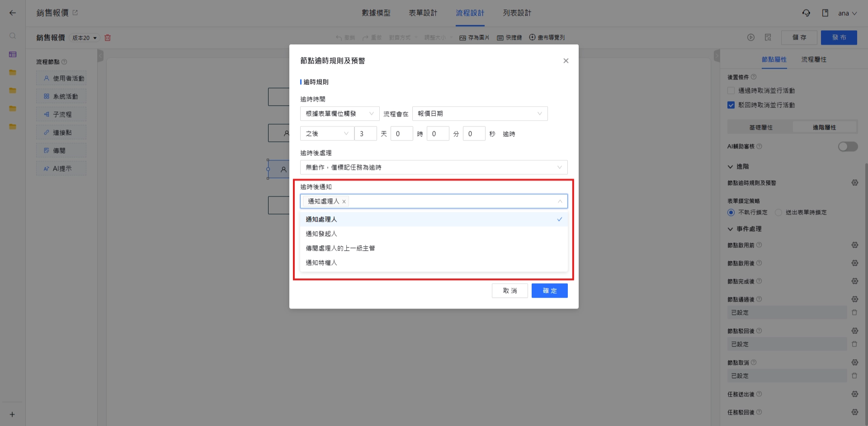Switch to 流程屬性 tab
Image resolution: width=868 pixels, height=426 pixels.
coord(814,60)
